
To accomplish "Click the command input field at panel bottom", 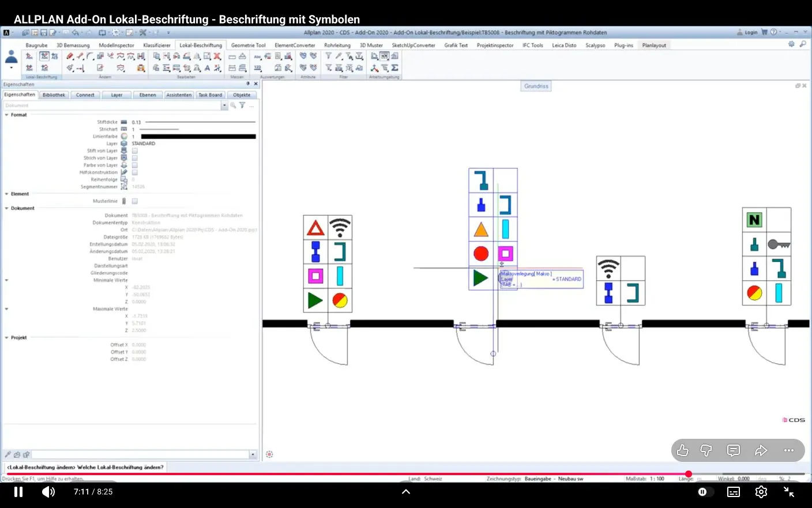I will [140, 454].
